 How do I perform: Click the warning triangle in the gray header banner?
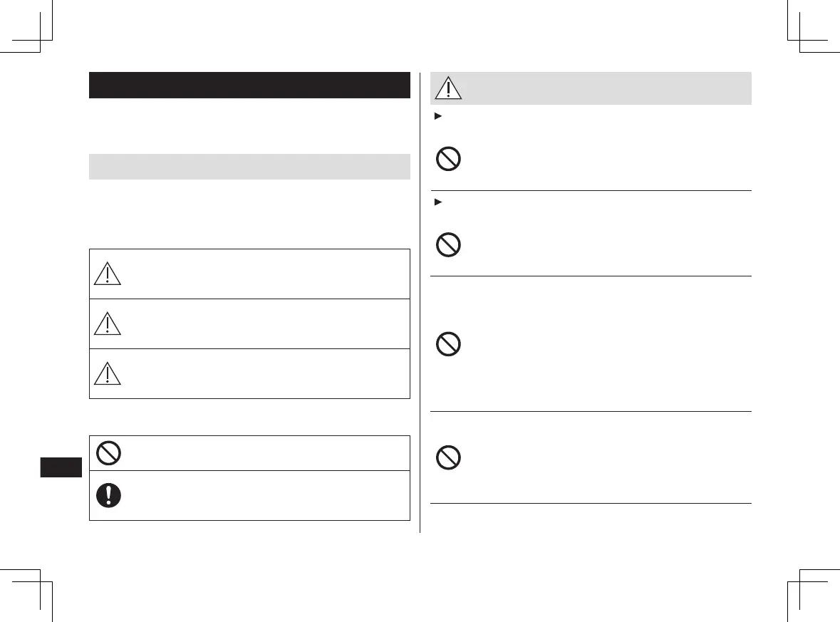pos(448,88)
